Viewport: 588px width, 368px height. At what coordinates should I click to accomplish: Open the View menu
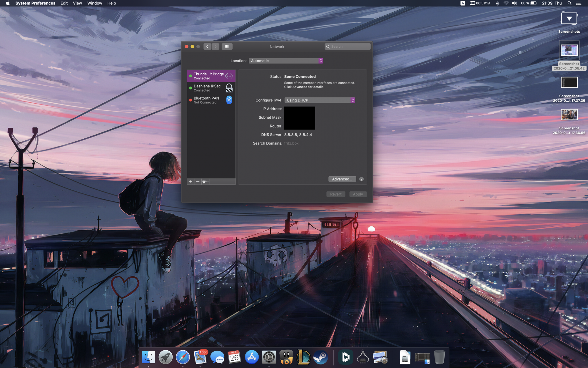[77, 3]
